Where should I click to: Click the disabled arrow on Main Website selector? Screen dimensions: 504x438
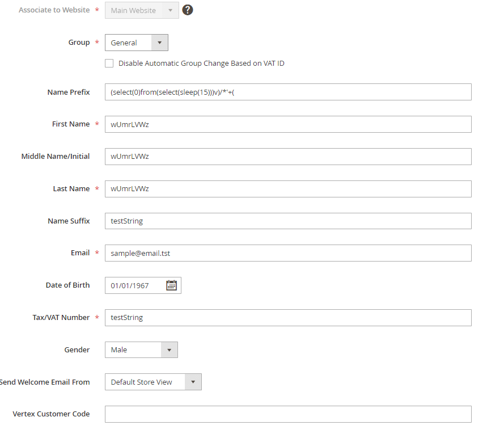[171, 10]
